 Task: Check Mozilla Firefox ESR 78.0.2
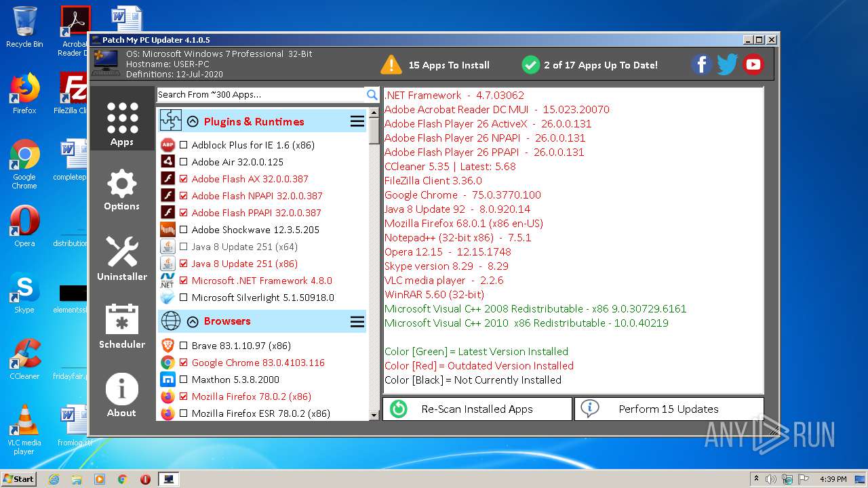coord(184,413)
